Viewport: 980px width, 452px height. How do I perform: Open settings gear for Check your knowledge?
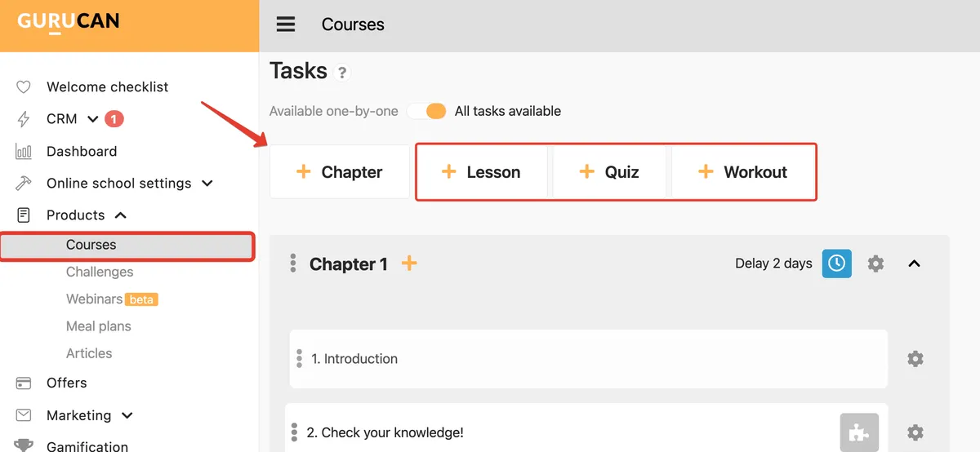tap(915, 432)
